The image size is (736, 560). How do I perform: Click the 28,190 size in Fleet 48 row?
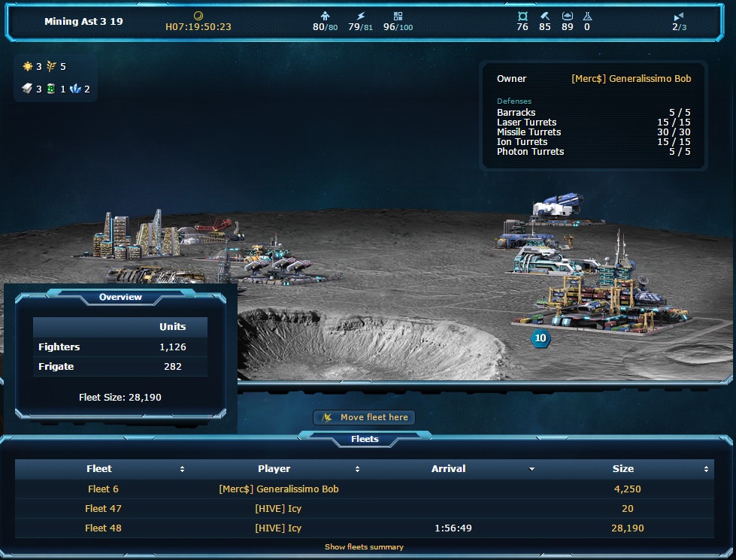coord(628,528)
